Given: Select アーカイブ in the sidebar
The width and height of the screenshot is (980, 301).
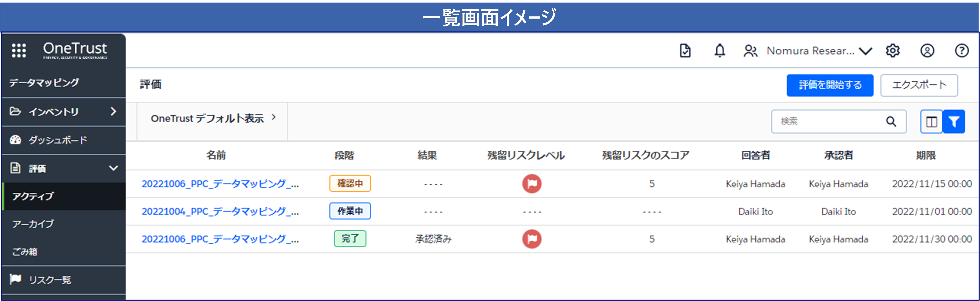Looking at the screenshot, I should [63, 224].
